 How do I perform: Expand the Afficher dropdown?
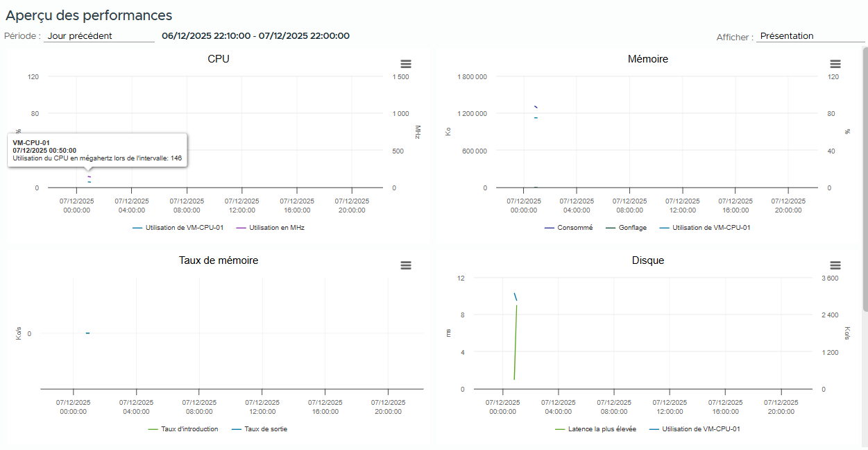coord(809,36)
